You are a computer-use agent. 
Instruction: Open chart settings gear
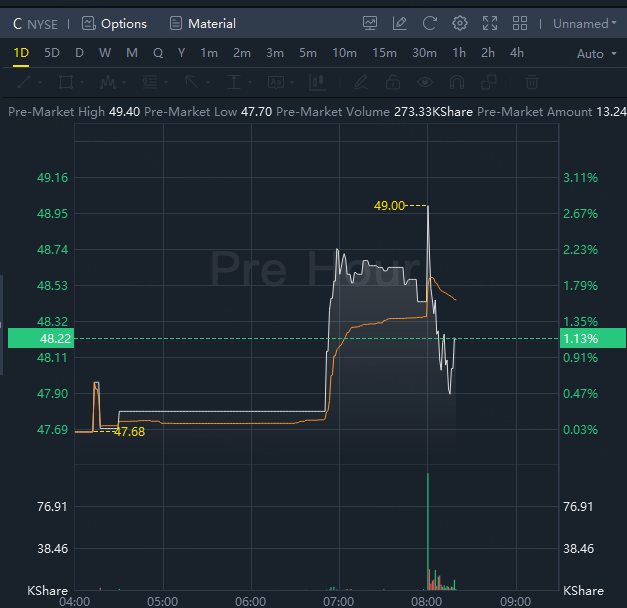[460, 23]
